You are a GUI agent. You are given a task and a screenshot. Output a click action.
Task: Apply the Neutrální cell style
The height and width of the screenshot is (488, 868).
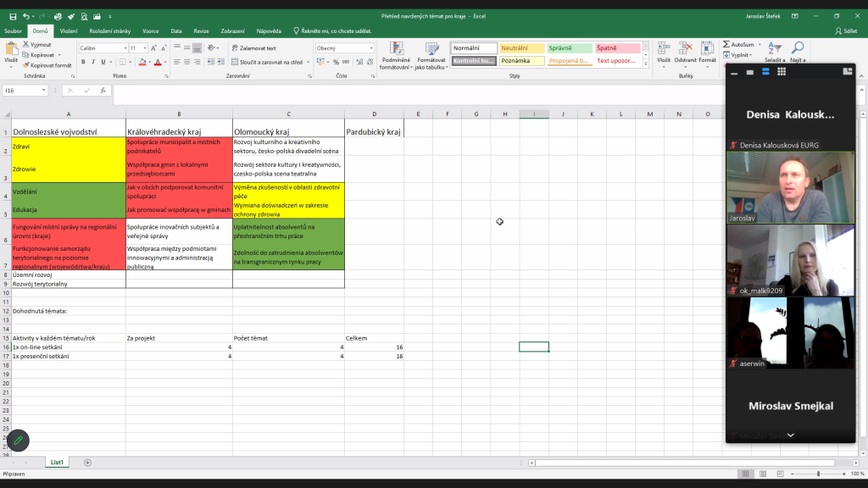522,48
